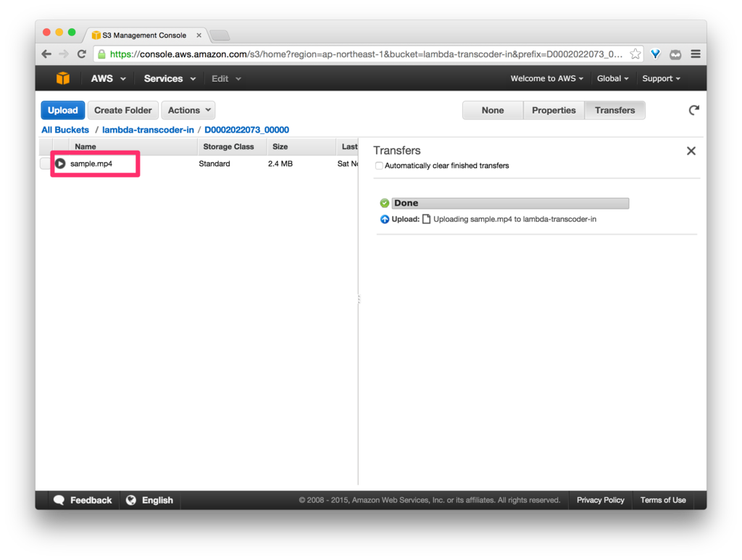Click the AWS orange cube logo
Image resolution: width=742 pixels, height=560 pixels.
click(x=63, y=78)
